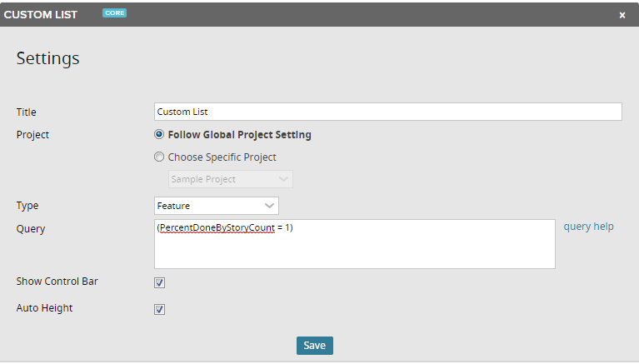The image size is (639, 364).
Task: Click the Follow Global Project Setting label
Action: click(x=240, y=135)
